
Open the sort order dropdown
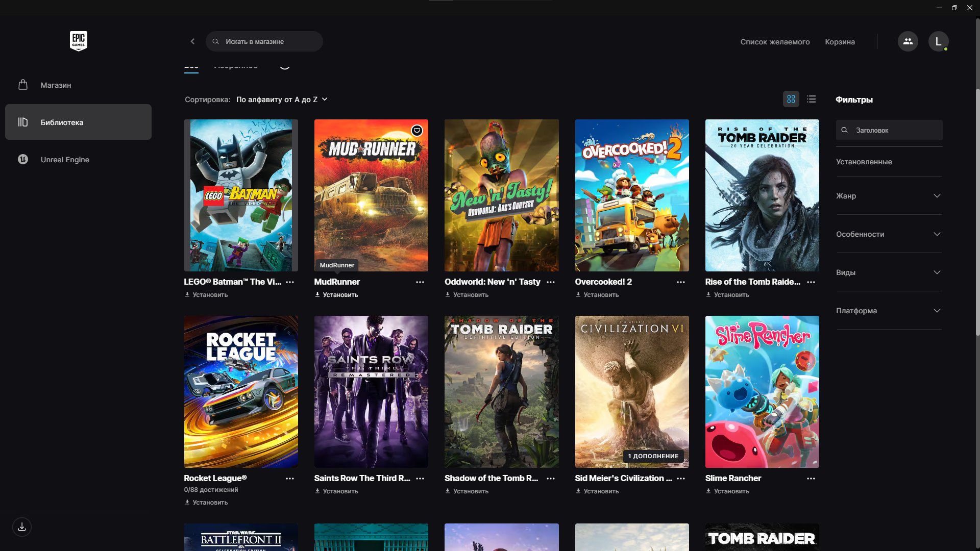tap(282, 99)
